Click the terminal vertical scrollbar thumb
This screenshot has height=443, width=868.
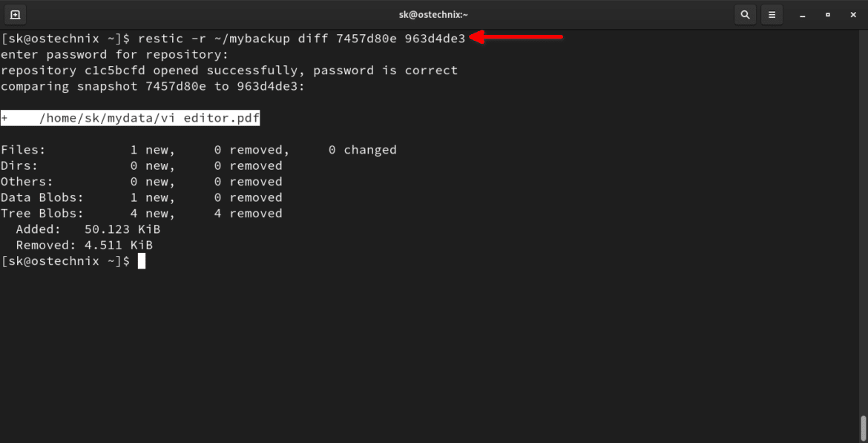(x=863, y=427)
